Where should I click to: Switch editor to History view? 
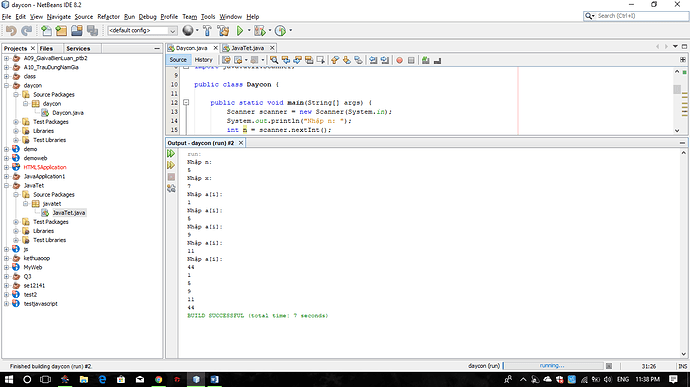(x=203, y=60)
